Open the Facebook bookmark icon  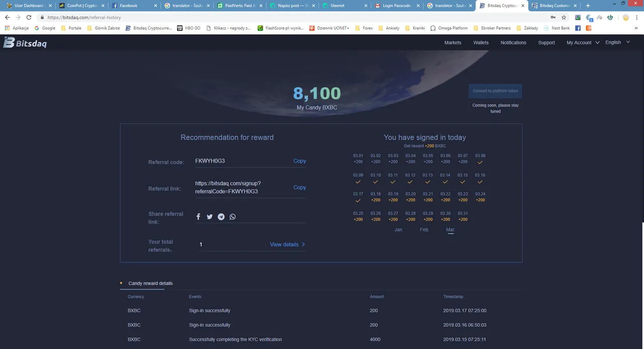[x=578, y=28]
